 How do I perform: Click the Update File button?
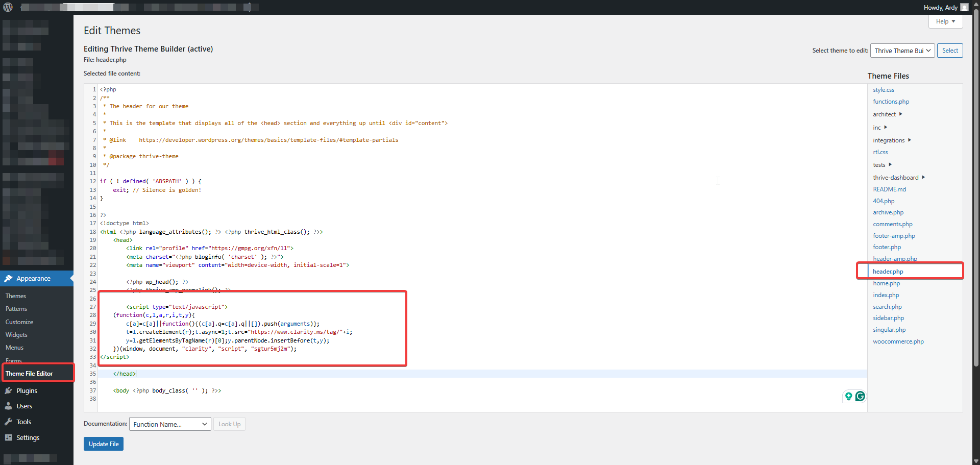(104, 444)
